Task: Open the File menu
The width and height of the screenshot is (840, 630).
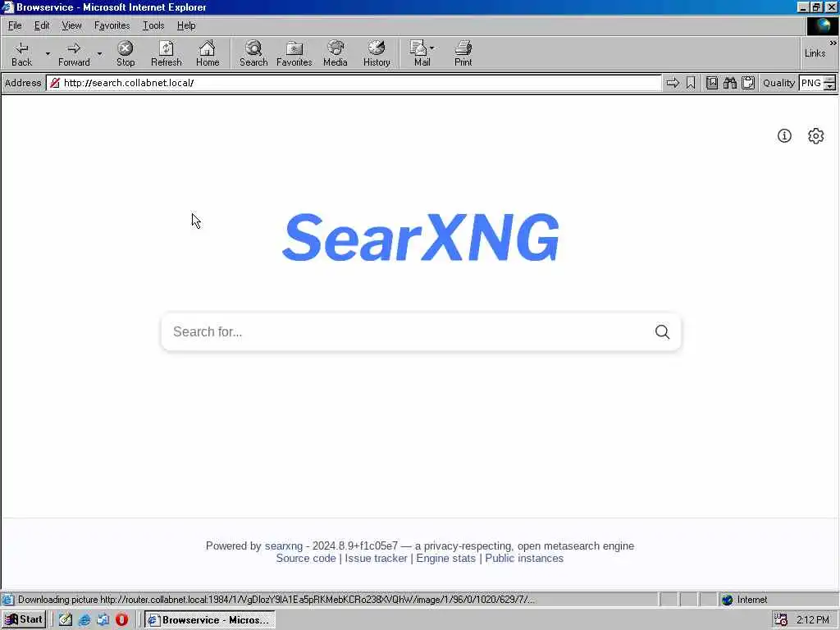Action: click(x=15, y=25)
